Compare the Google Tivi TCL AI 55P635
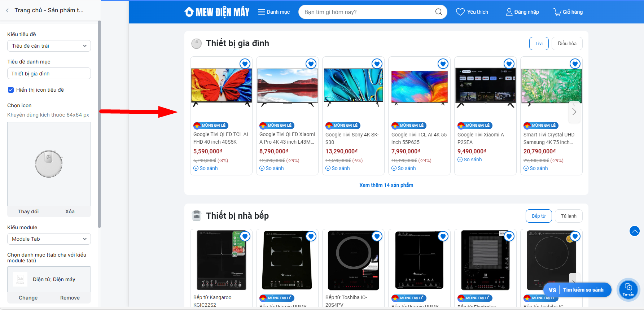This screenshot has height=310, width=644. 404,168
